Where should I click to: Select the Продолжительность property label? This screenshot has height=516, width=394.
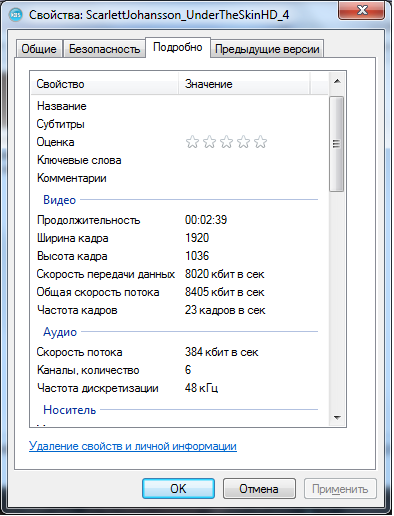(89, 220)
